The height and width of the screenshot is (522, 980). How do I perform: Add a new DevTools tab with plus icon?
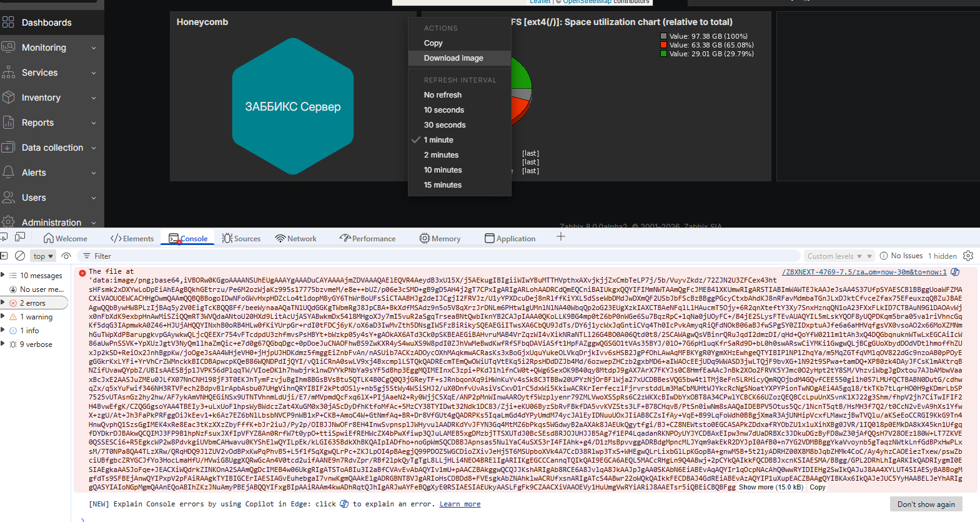pyautogui.click(x=560, y=237)
